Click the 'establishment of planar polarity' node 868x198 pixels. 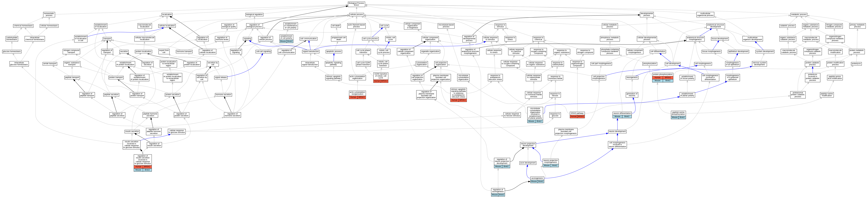click(x=687, y=95)
